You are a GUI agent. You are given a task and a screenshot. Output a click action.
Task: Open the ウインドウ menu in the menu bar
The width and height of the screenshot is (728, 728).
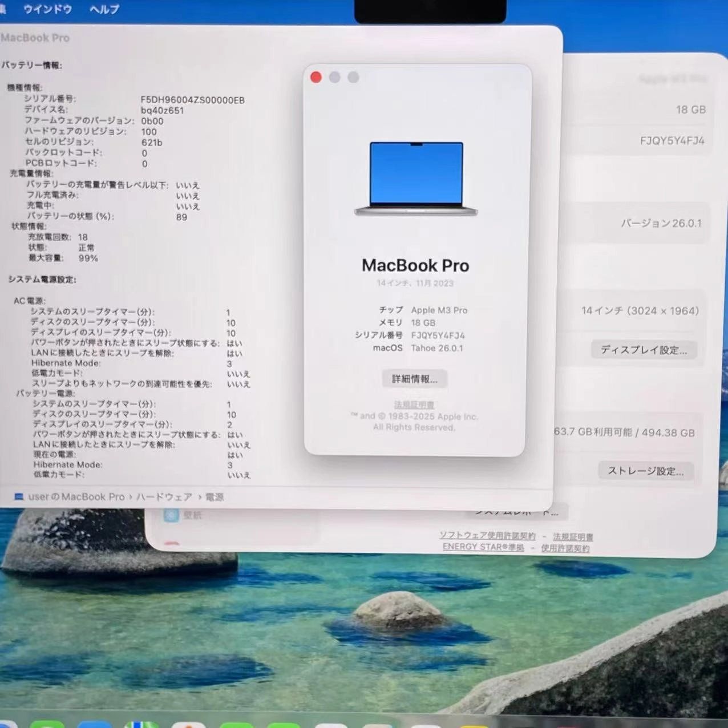pos(47,9)
